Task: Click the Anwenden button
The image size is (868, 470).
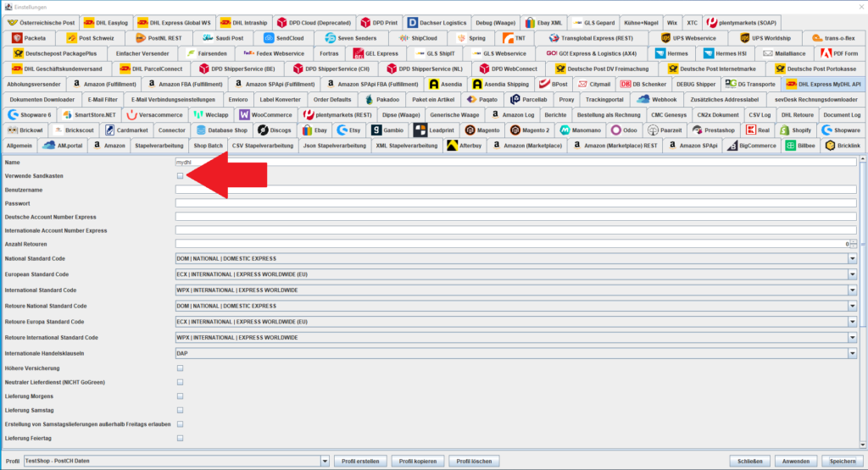Action: click(x=796, y=462)
